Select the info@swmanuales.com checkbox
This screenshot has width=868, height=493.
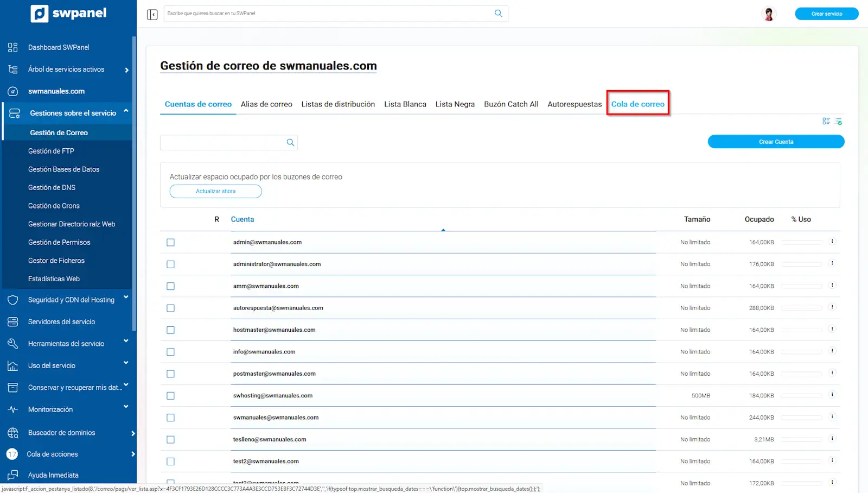pyautogui.click(x=170, y=352)
